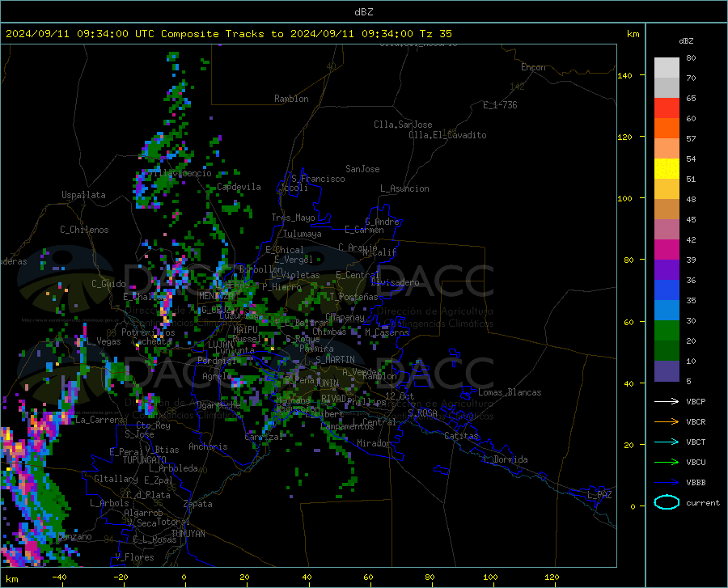Click the SanJose place label
728x588 pixels.
362,169
